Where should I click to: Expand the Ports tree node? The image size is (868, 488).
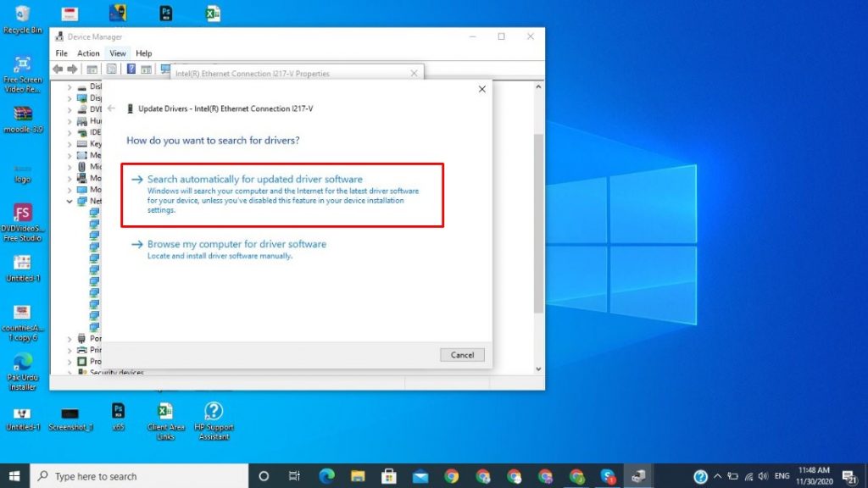[x=70, y=339]
